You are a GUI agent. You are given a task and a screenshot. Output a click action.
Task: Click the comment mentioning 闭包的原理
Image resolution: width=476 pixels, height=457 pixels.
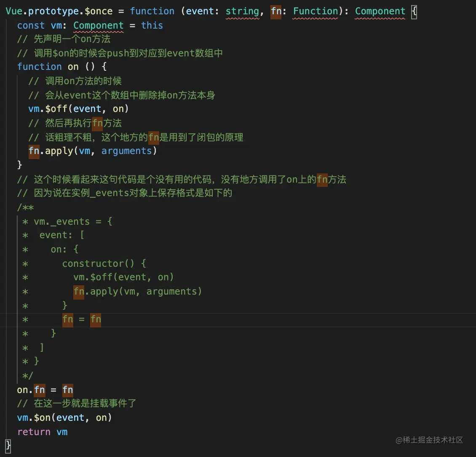[x=136, y=137]
